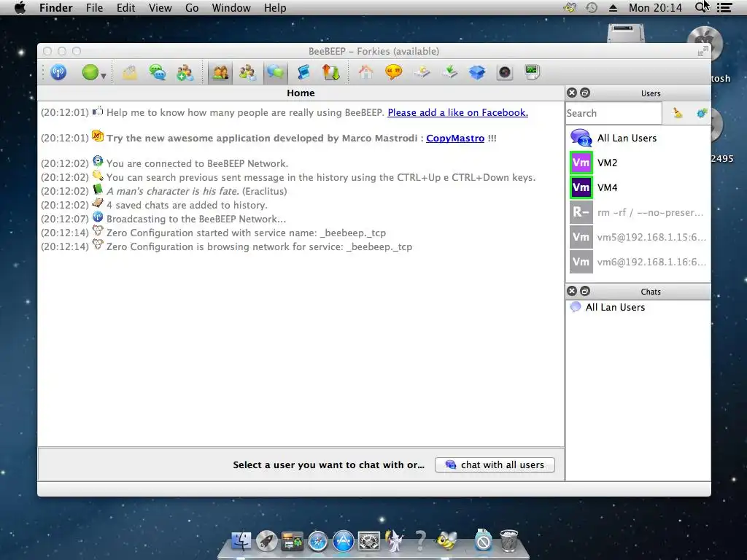Click the Home house icon in toolbar
This screenshot has height=560, width=747.
point(366,72)
